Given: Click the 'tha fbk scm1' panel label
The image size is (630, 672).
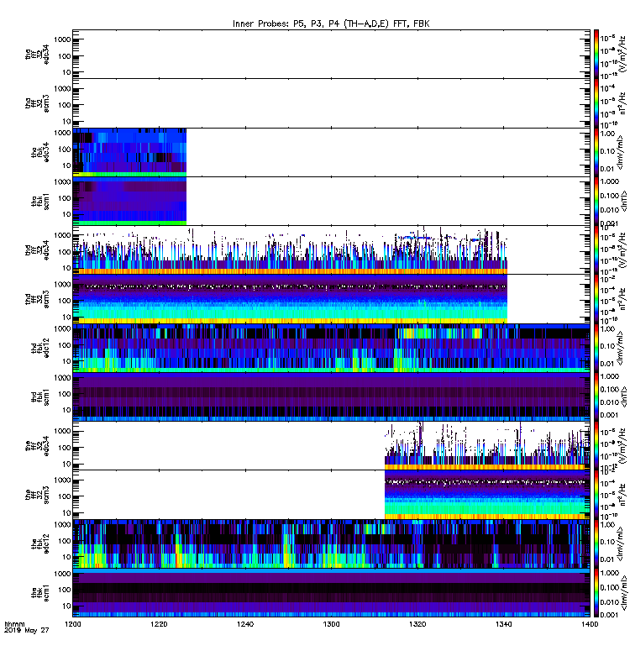Looking at the screenshot, I should point(40,202).
